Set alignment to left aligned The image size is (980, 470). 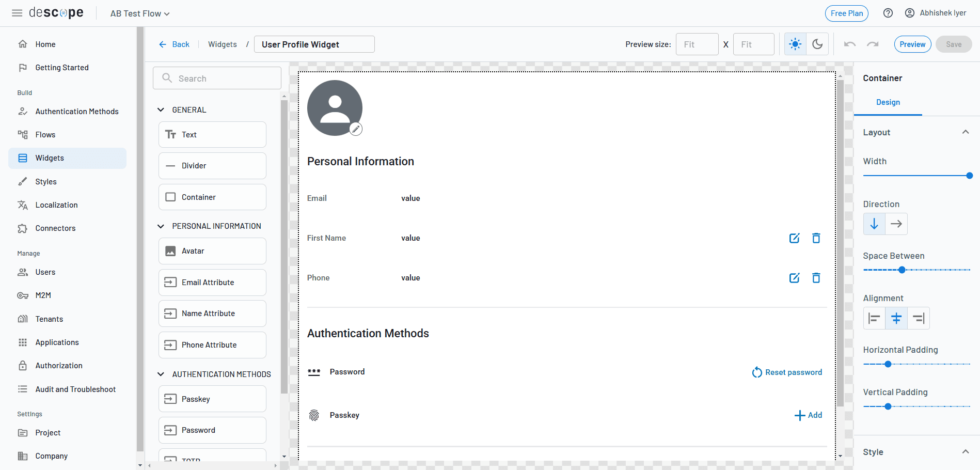pos(875,318)
